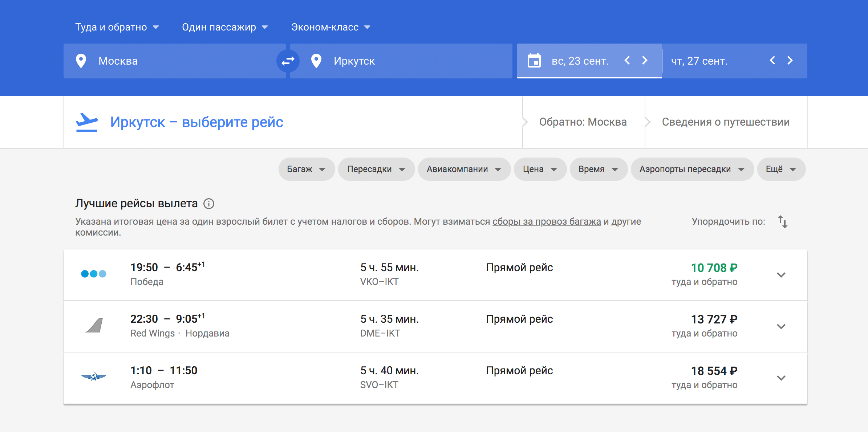Open the Пересадки filter
868x432 pixels.
[376, 169]
